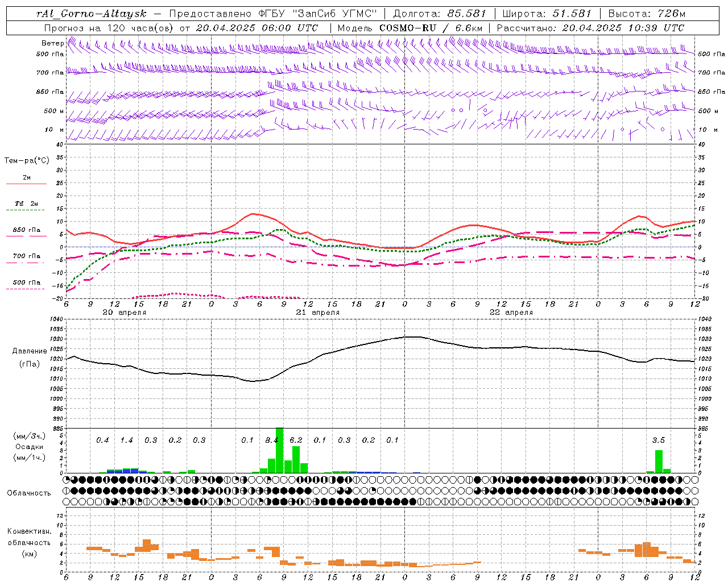Click the 'Тем-ра(°C)' temperature axis label
728x582 pixels.
pos(27,160)
